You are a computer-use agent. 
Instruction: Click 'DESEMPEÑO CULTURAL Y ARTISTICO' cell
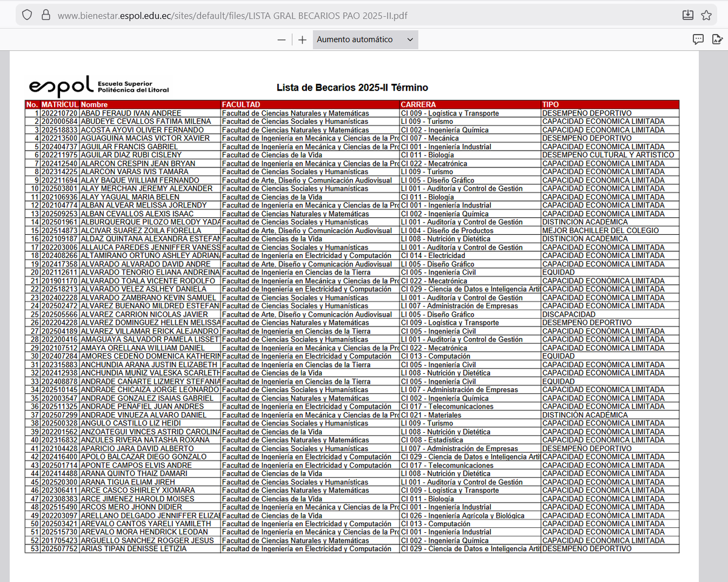coord(608,155)
